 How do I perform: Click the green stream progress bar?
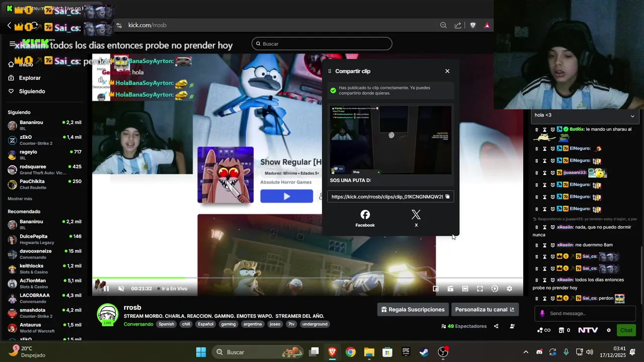138,278
